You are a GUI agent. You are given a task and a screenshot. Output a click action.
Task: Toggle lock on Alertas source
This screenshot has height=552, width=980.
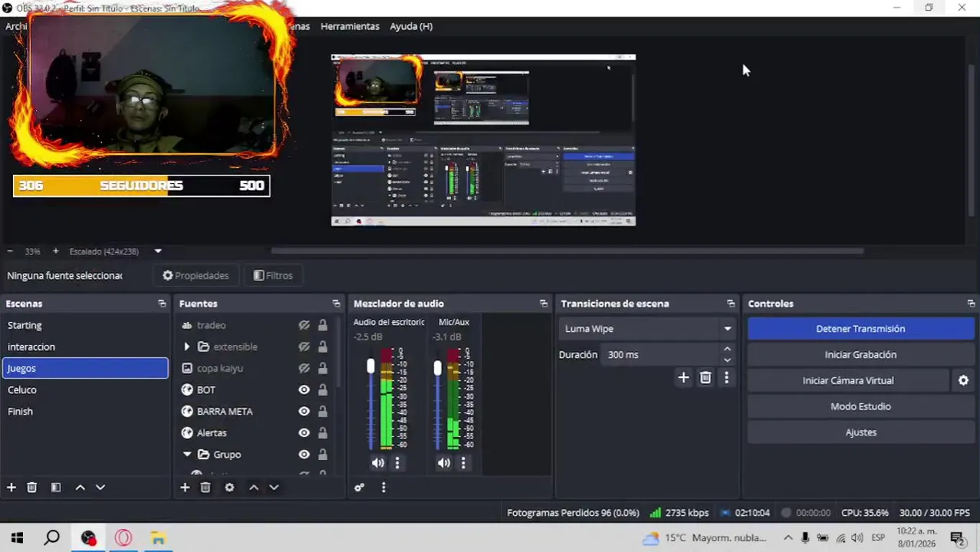point(323,432)
